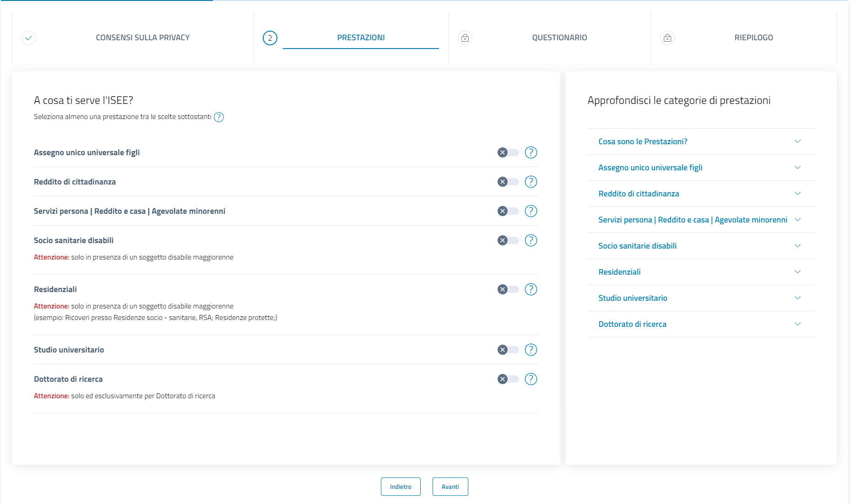Open help next to 'Seleziona almeno una prestazione'
This screenshot has width=851, height=504.
219,117
